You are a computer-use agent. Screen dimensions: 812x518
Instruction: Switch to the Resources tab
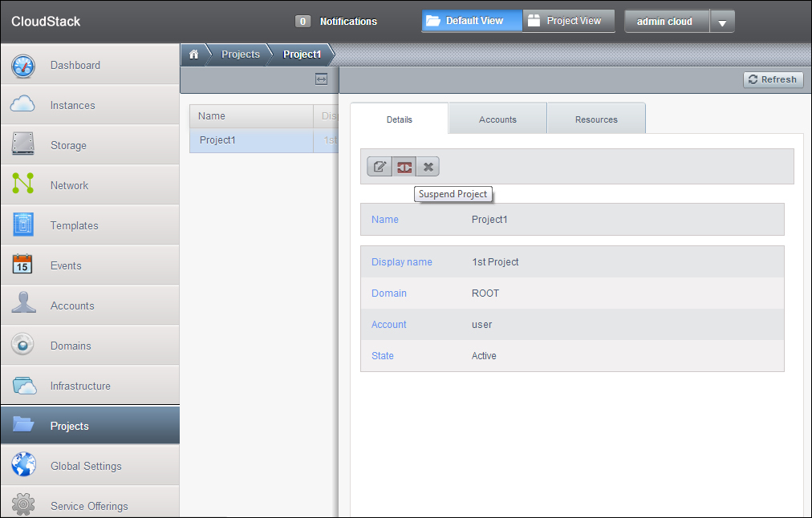coord(596,119)
